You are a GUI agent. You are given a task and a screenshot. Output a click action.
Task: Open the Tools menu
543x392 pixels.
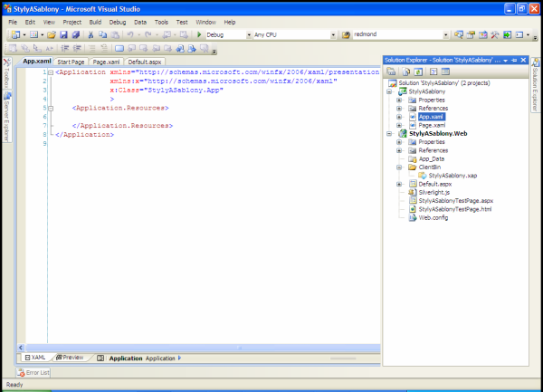(161, 22)
